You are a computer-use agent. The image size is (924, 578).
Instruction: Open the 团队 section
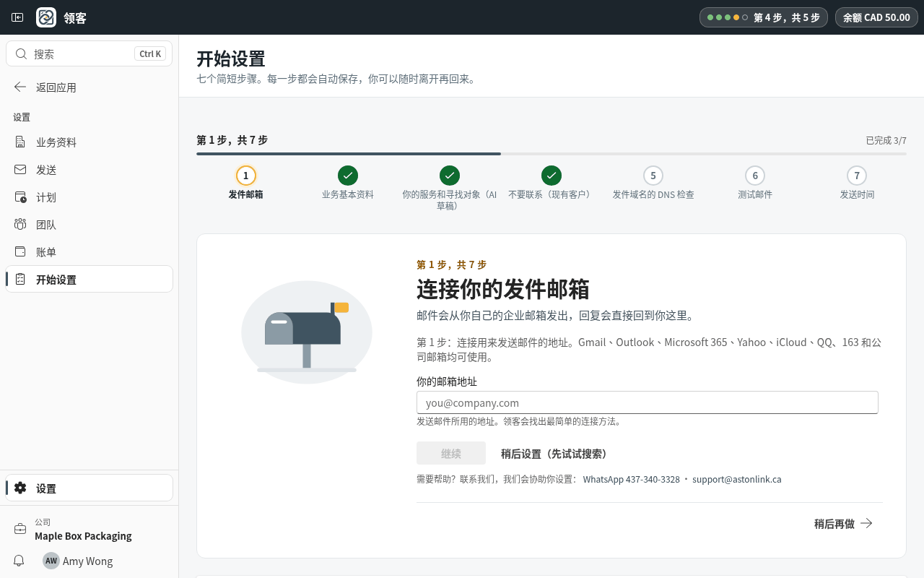pyautogui.click(x=90, y=225)
